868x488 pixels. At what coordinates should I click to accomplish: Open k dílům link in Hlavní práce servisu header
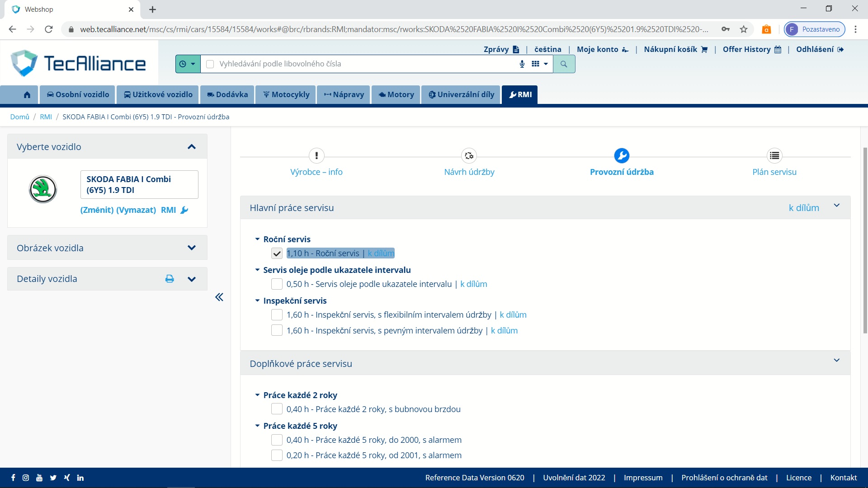(x=804, y=208)
